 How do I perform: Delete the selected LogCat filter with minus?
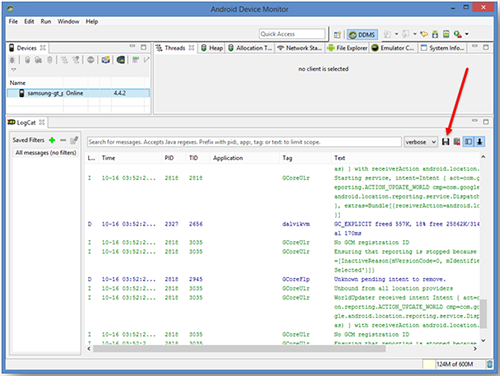(63, 140)
